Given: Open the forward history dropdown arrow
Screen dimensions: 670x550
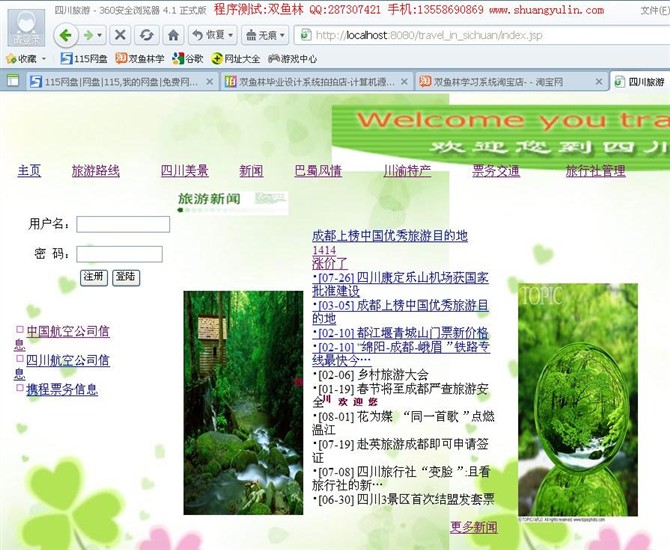Looking at the screenshot, I should pyautogui.click(x=100, y=35).
